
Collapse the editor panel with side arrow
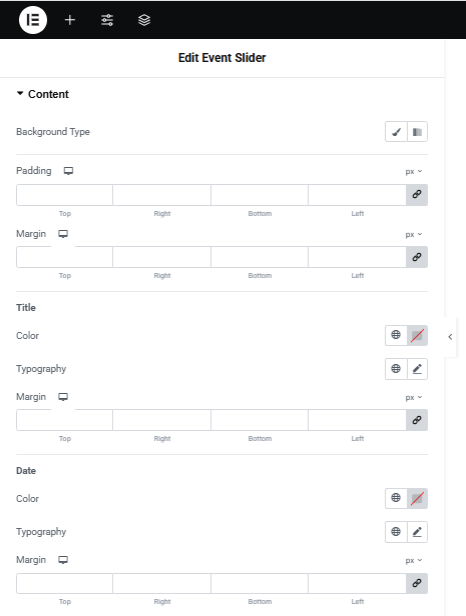(x=450, y=337)
